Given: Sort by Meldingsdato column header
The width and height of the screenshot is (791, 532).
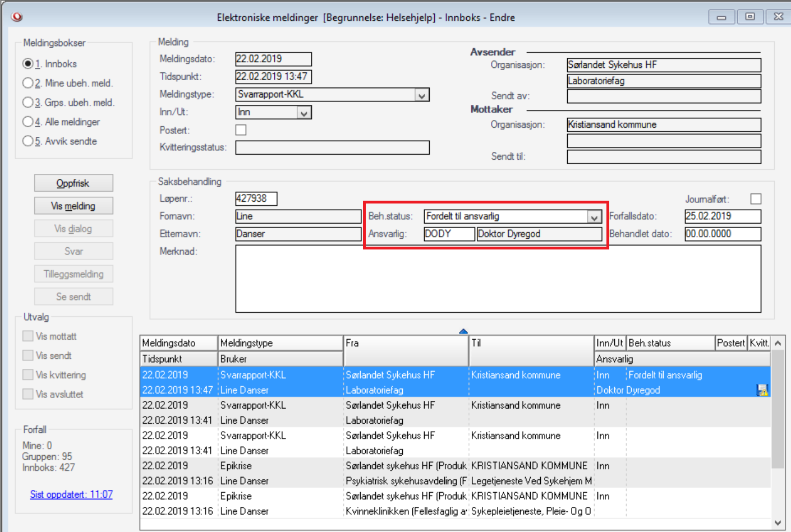Looking at the screenshot, I should click(179, 343).
